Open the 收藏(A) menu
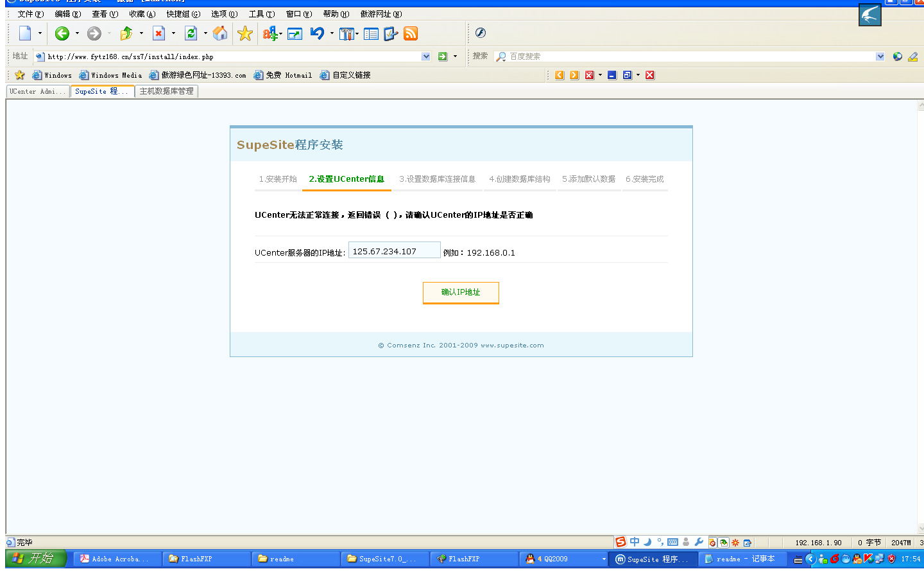 coord(142,14)
